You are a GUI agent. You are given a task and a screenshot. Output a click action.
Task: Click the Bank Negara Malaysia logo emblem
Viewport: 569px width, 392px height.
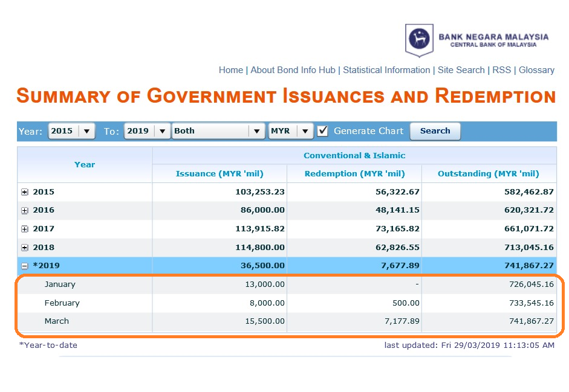pos(419,40)
